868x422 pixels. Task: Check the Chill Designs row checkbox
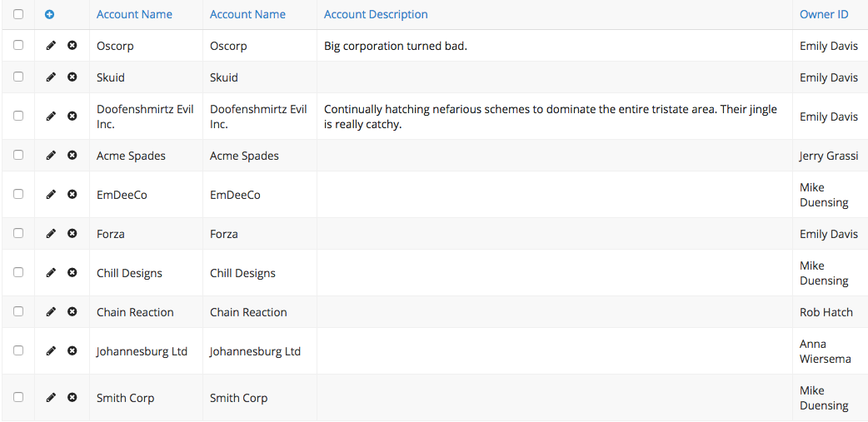[18, 273]
